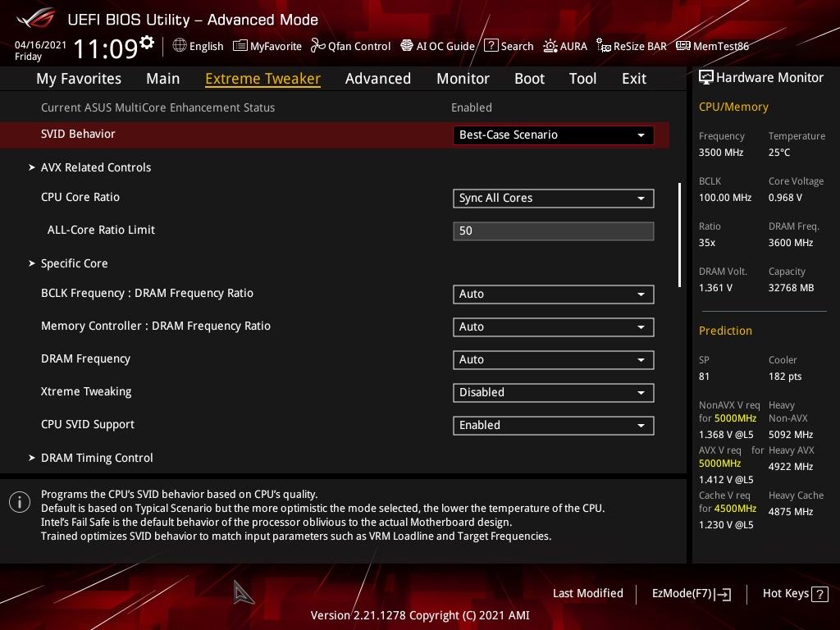The width and height of the screenshot is (840, 630).
Task: Click the MyFavorite list icon
Action: [x=240, y=46]
